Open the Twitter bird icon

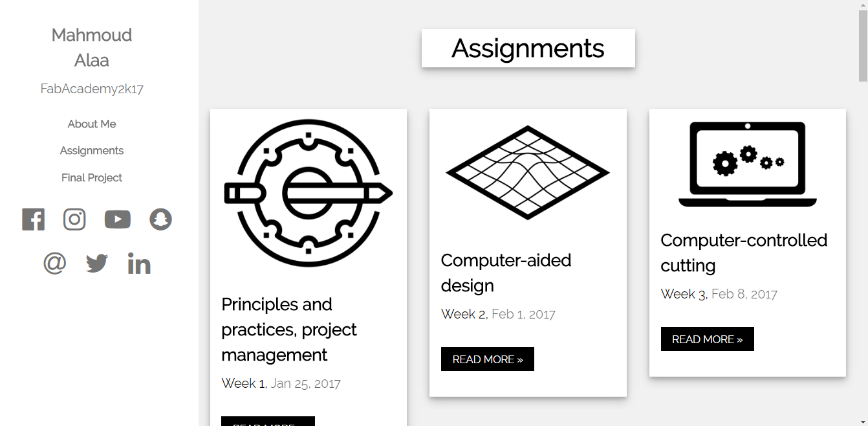(97, 263)
